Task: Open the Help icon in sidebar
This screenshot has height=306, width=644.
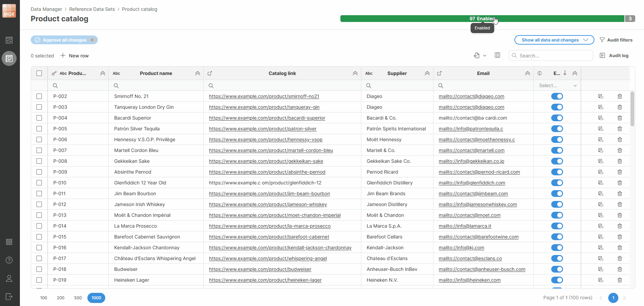Action: click(9, 260)
